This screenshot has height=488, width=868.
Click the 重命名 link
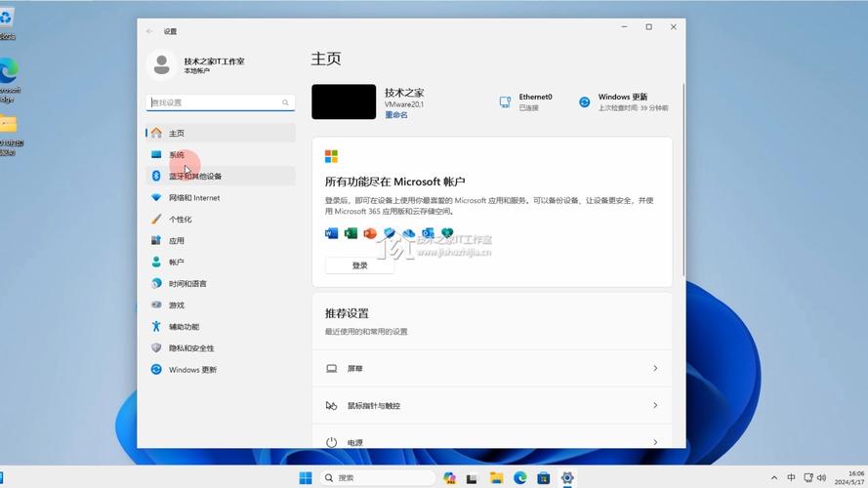pyautogui.click(x=396, y=115)
